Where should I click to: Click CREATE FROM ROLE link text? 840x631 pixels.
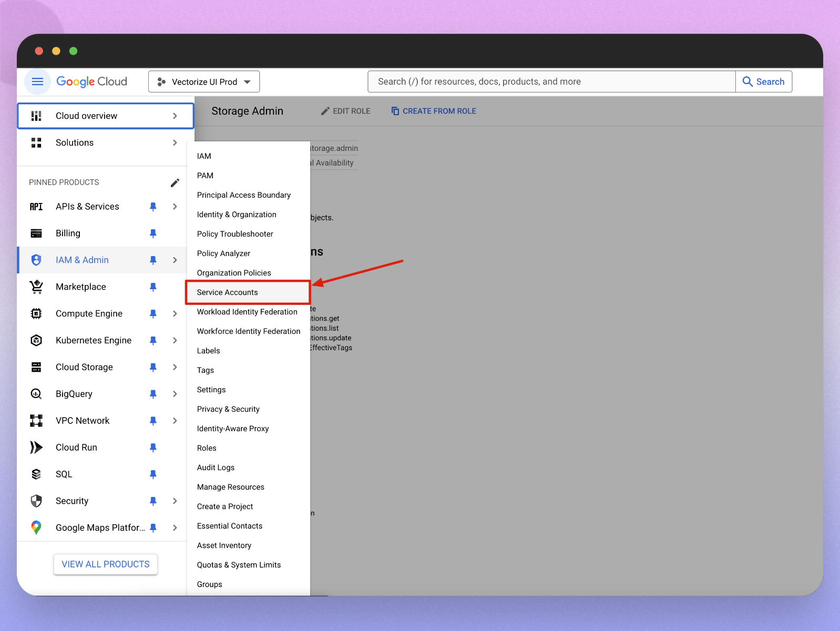click(x=439, y=111)
